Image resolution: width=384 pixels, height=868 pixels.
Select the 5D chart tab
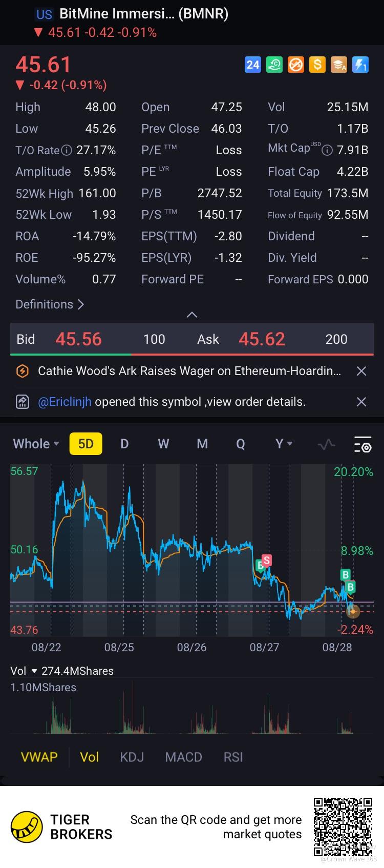[86, 444]
